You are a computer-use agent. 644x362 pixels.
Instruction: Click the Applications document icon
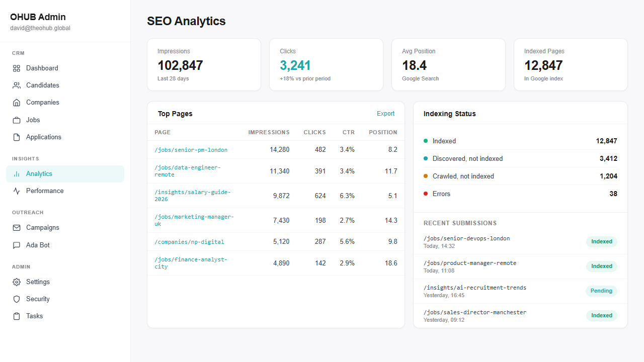tap(17, 137)
